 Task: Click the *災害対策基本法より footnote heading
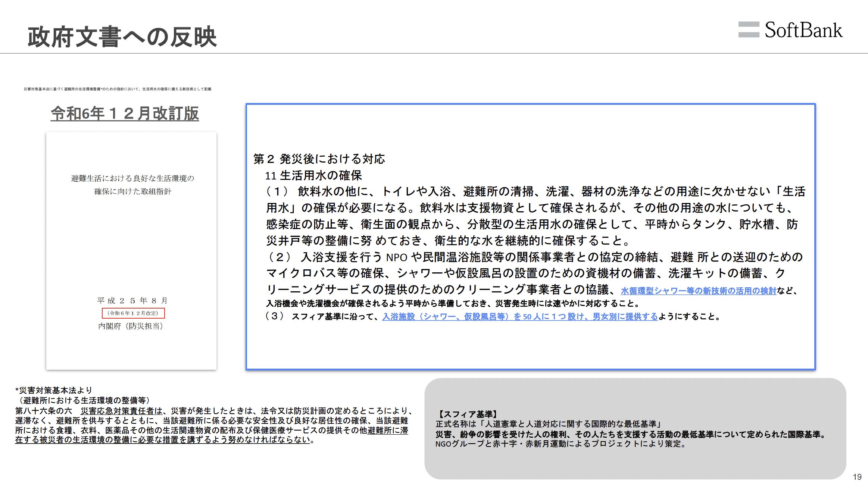(53, 390)
